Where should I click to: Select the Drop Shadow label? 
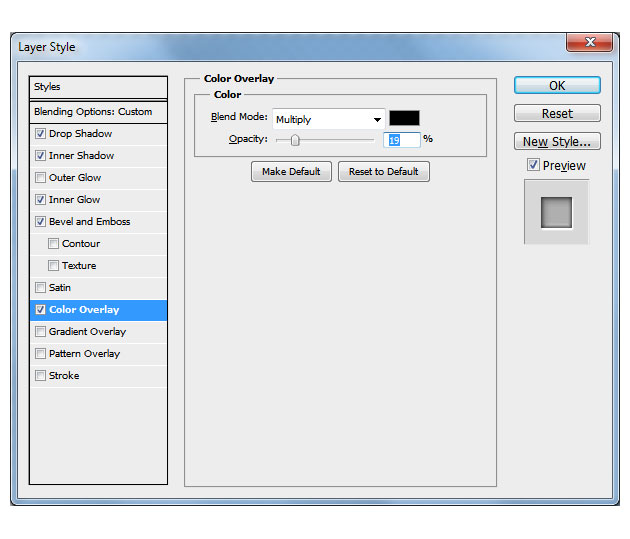pos(80,134)
